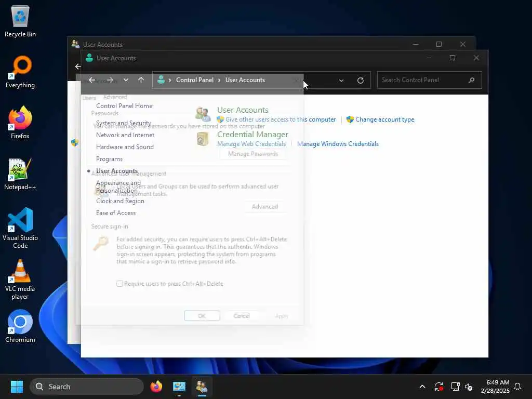The width and height of the screenshot is (532, 399).
Task: Click Cancel in the User Accounts dialog
Action: pos(242,316)
